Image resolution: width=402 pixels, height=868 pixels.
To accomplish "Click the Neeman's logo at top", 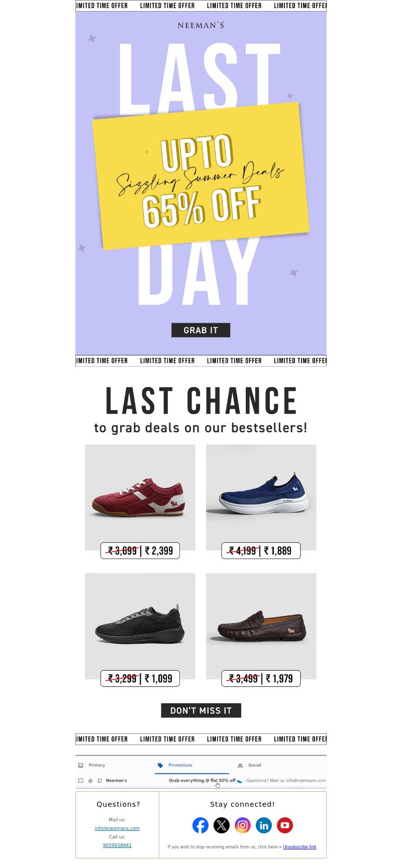I will (x=201, y=25).
